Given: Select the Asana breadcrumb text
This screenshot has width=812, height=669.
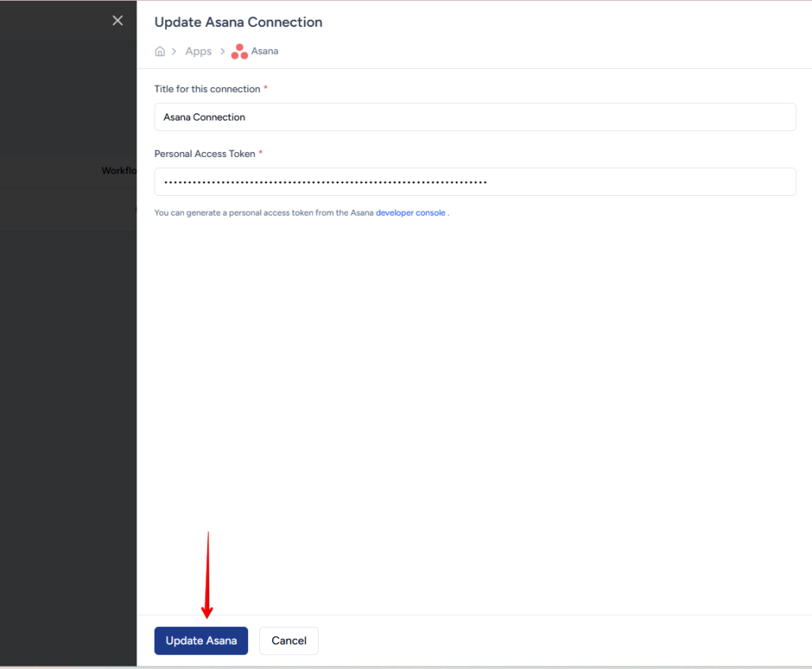Looking at the screenshot, I should tap(265, 52).
